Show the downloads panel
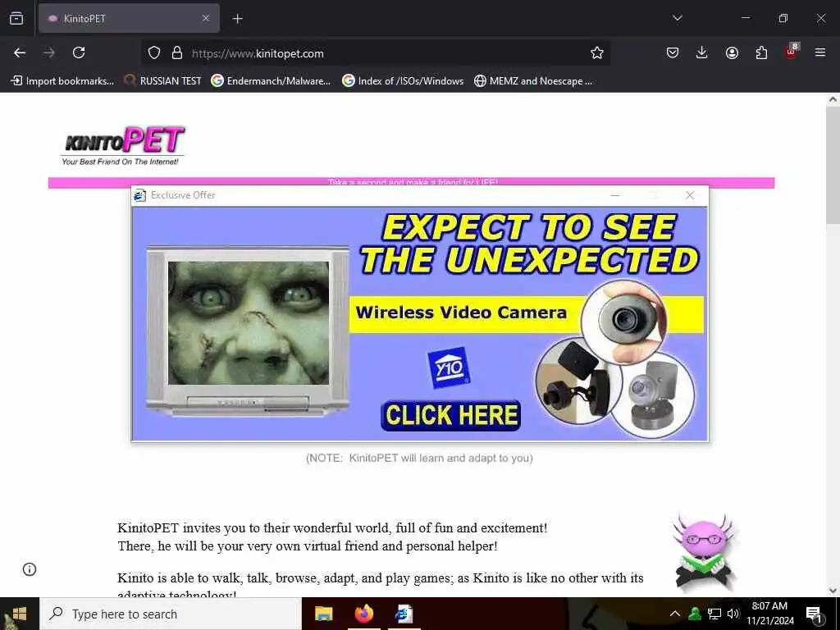Screen dimensions: 840x630 (x=702, y=52)
